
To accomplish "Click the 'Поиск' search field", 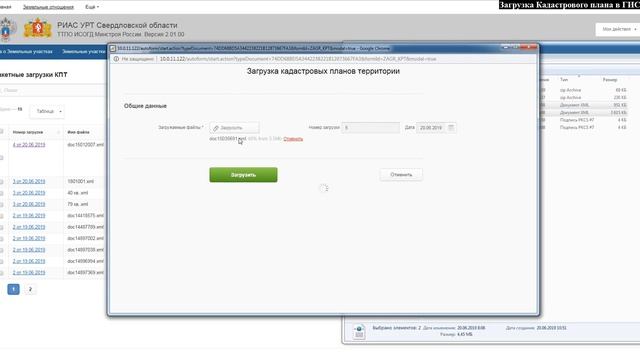I will click(53, 90).
